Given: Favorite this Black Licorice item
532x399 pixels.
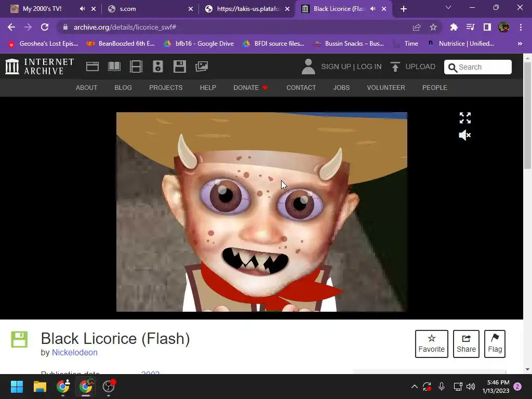Looking at the screenshot, I should click(432, 344).
